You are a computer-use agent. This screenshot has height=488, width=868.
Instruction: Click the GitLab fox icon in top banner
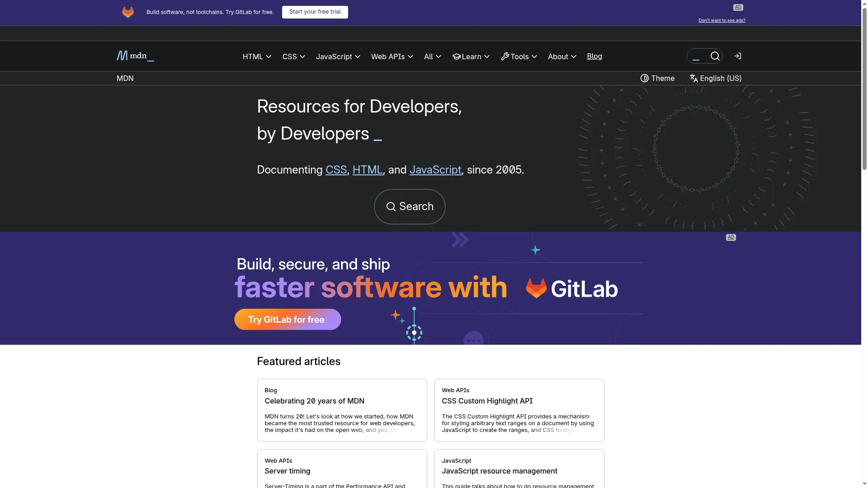click(x=128, y=12)
